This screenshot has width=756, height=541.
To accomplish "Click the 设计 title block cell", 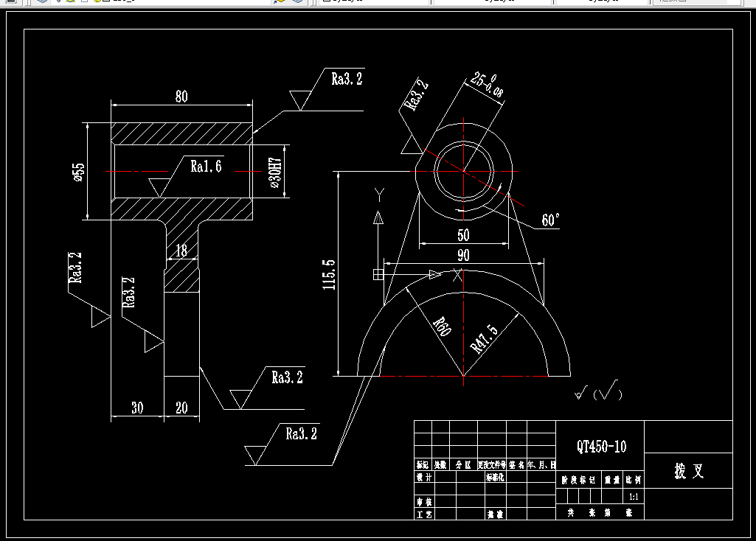I will point(425,477).
